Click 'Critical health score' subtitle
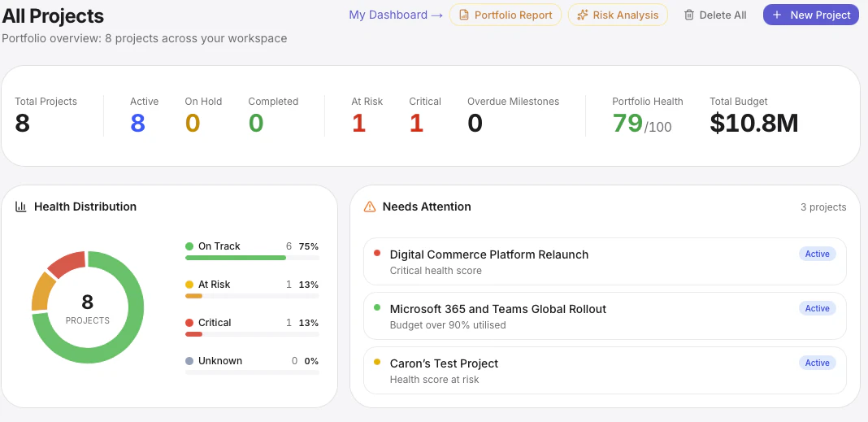Screen dimensions: 868x422 (436, 271)
